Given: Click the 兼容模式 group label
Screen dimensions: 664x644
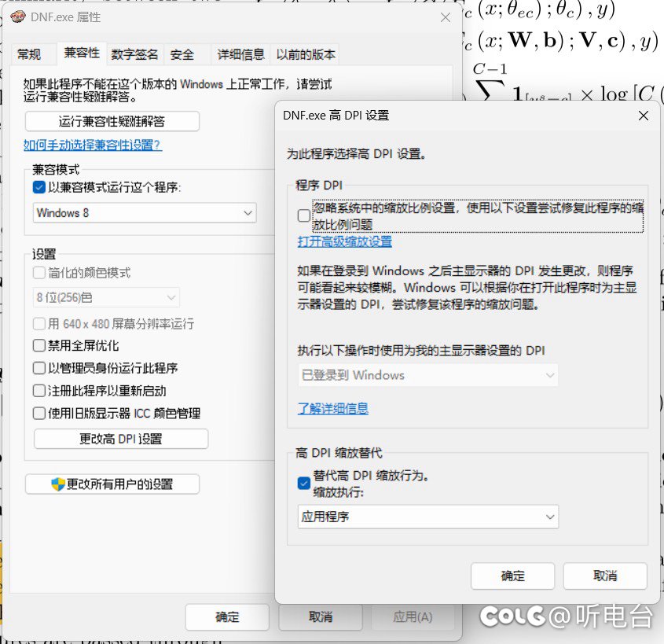Looking at the screenshot, I should tap(56, 170).
